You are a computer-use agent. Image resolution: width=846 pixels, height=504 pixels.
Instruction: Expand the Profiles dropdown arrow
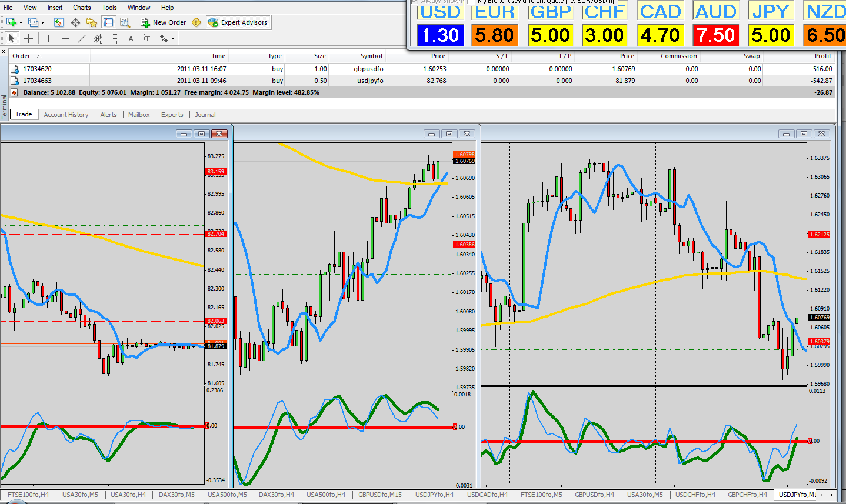42,22
